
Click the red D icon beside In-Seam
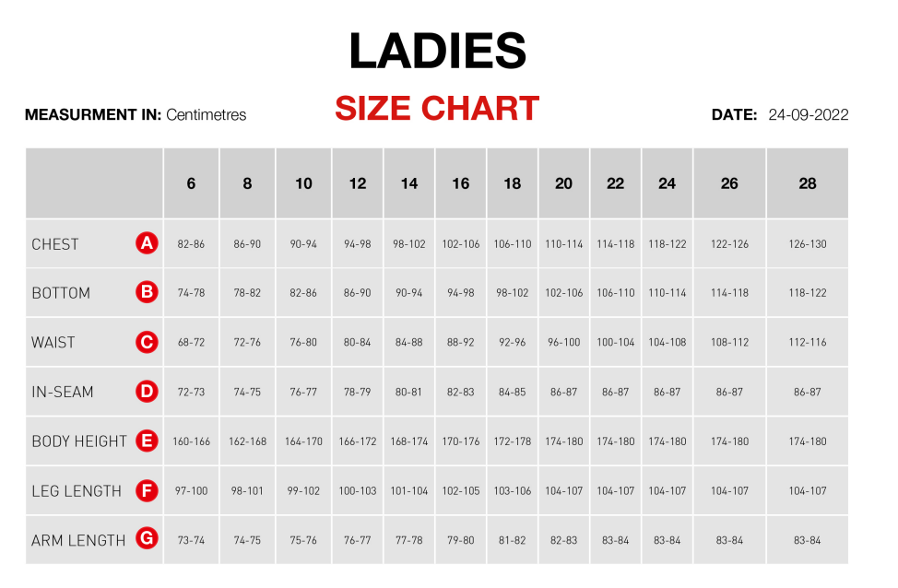pos(147,392)
